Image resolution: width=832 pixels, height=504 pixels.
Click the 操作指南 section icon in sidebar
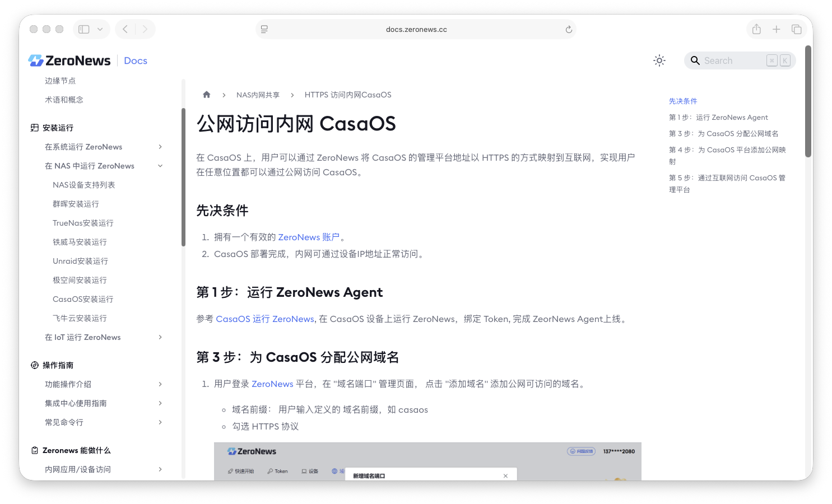coord(35,365)
